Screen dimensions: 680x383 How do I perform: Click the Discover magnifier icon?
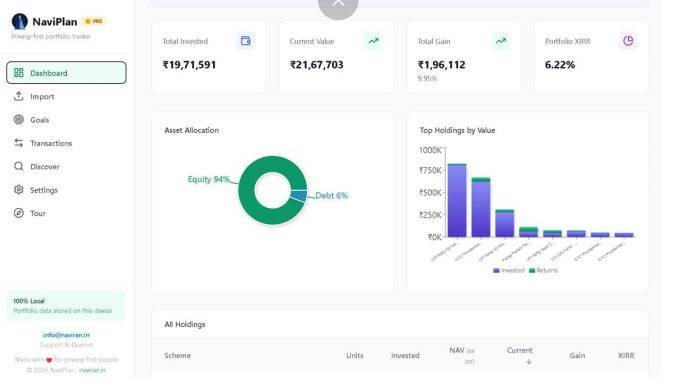click(19, 167)
